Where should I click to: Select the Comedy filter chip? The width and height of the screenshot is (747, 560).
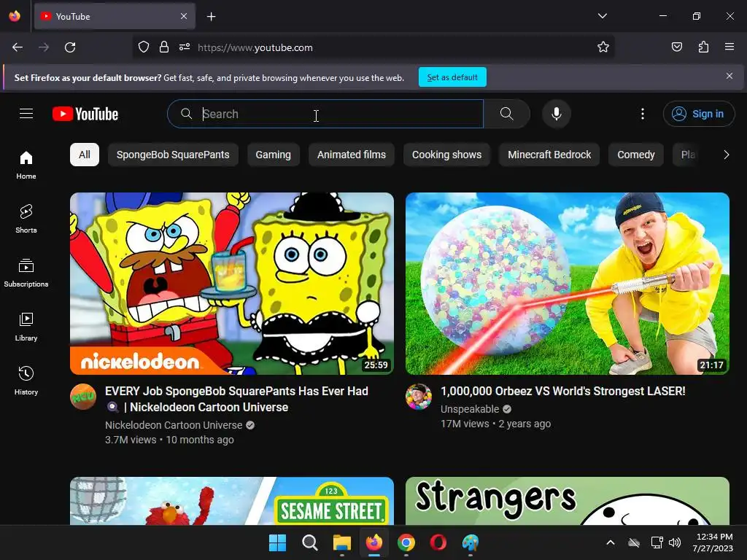tap(636, 155)
